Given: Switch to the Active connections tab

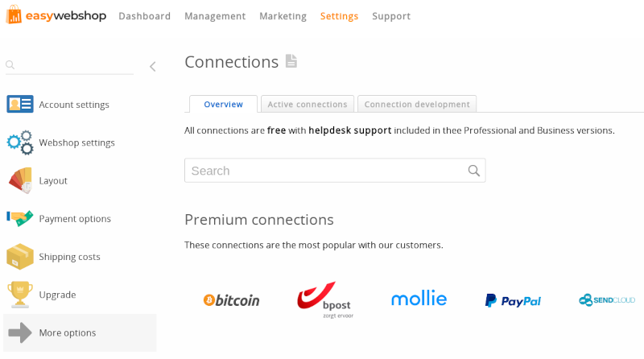Looking at the screenshot, I should [308, 105].
